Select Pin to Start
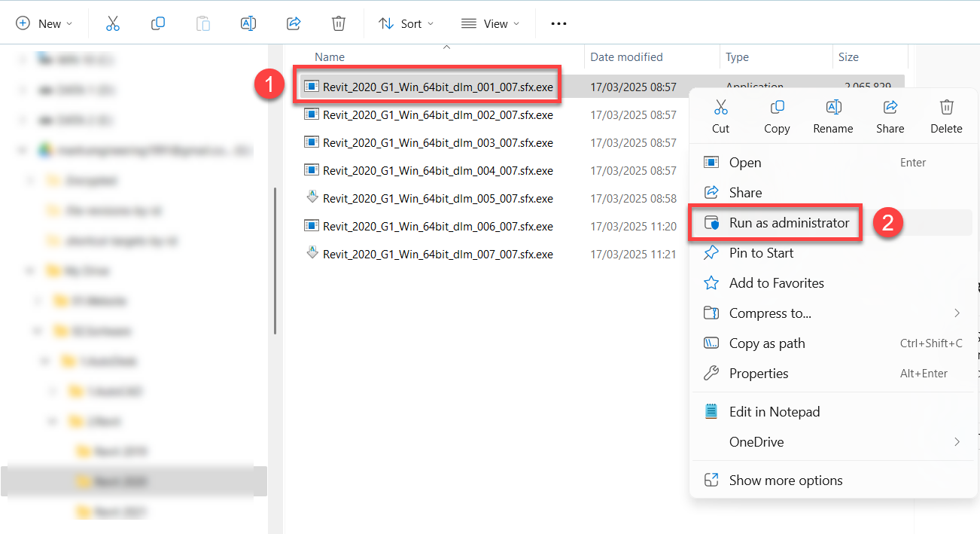Viewport: 980px width, 534px height. [832, 253]
